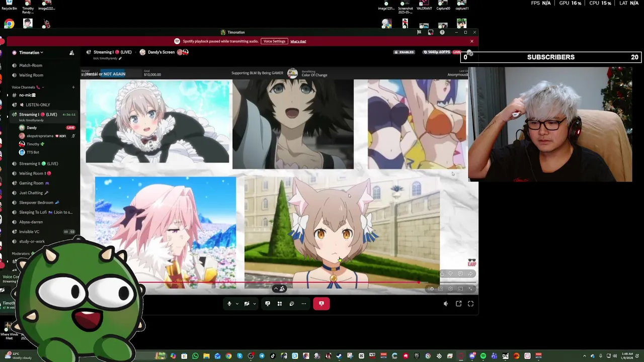Dismiss the Spotify playback paused banner

[x=472, y=41]
